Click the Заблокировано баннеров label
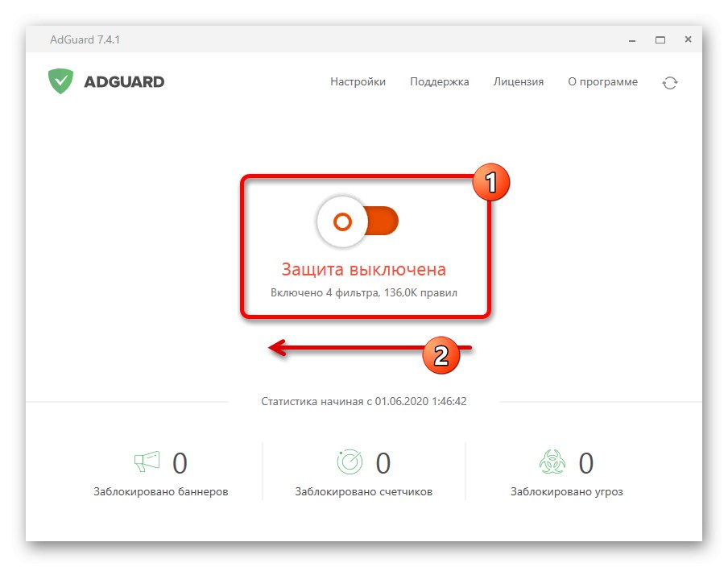Screen dimensions: 728x567 (x=161, y=491)
